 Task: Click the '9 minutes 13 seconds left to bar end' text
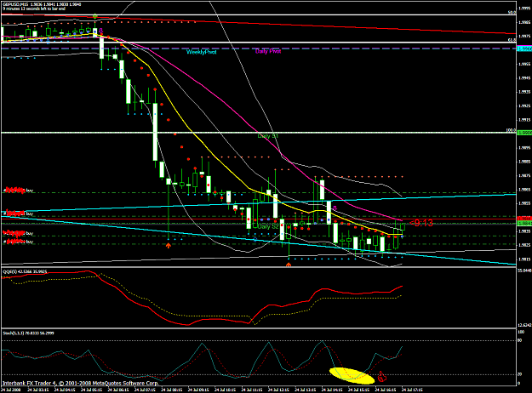[x=34, y=9]
